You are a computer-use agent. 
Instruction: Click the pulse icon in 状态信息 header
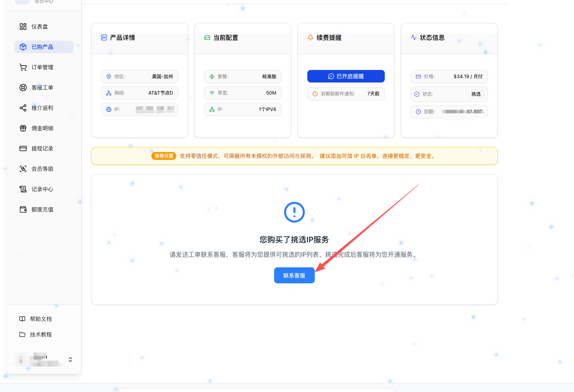(x=414, y=38)
